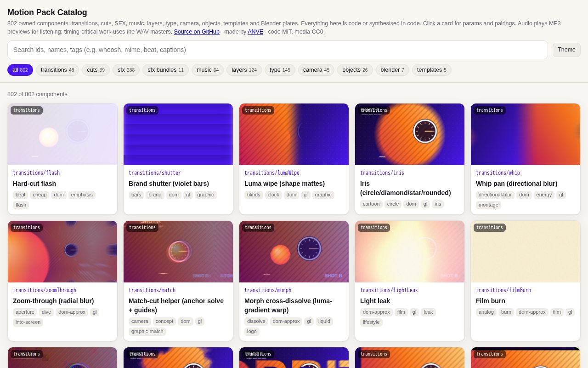The height and width of the screenshot is (368, 588).
Task: Filter by templates category chip
Action: [432, 70]
